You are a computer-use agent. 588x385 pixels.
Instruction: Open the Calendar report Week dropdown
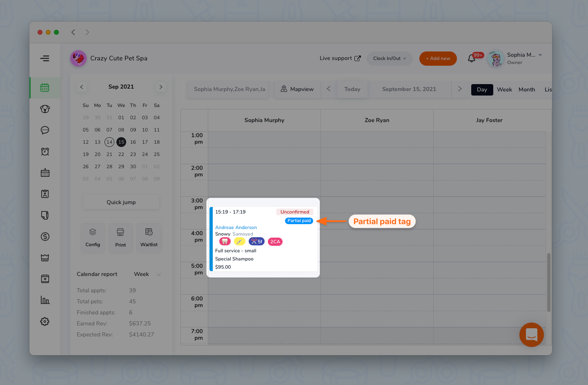pos(147,274)
